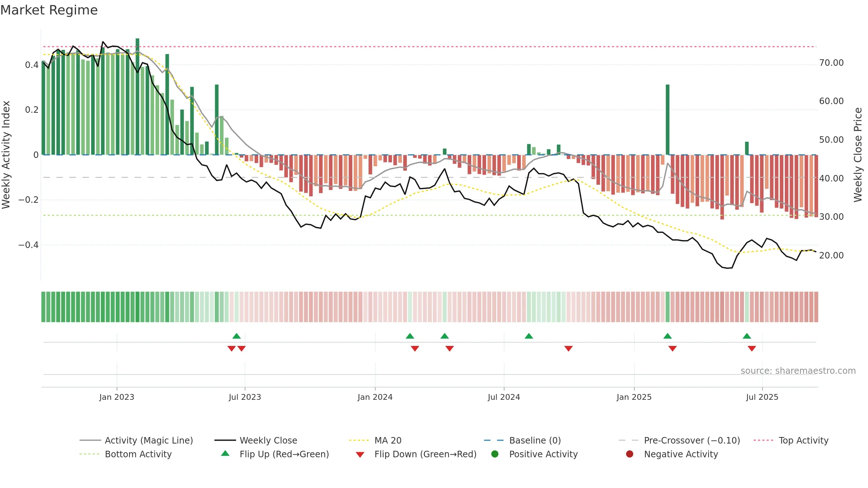868x488 pixels.
Task: Click the Baseline (0) legend entry
Action: tap(522, 440)
